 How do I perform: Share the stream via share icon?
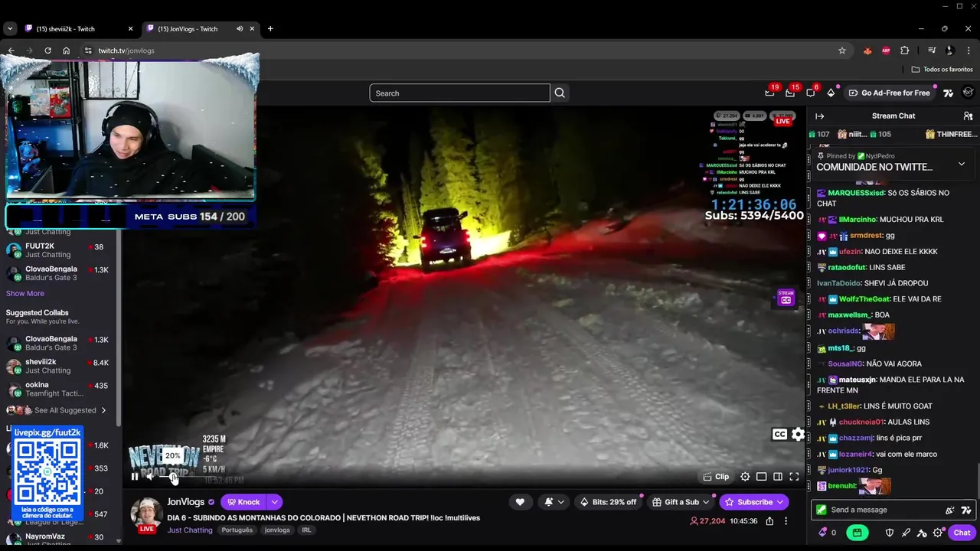coord(769,521)
